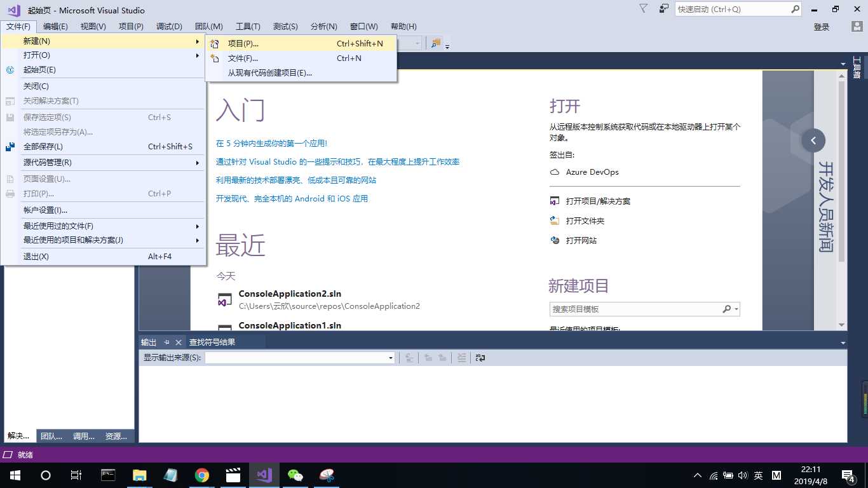
Task: Open WeChat from the taskbar
Action: pos(295,475)
